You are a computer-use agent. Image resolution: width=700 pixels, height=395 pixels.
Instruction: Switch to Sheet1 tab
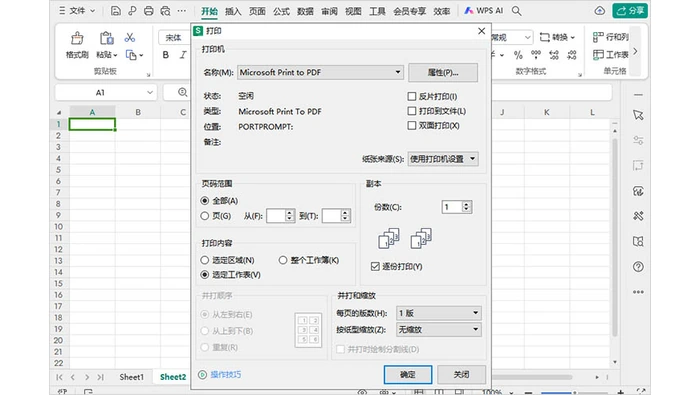[x=132, y=377]
